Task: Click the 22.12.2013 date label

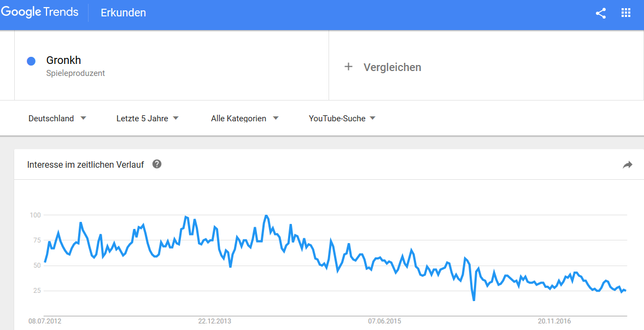Action: point(214,321)
